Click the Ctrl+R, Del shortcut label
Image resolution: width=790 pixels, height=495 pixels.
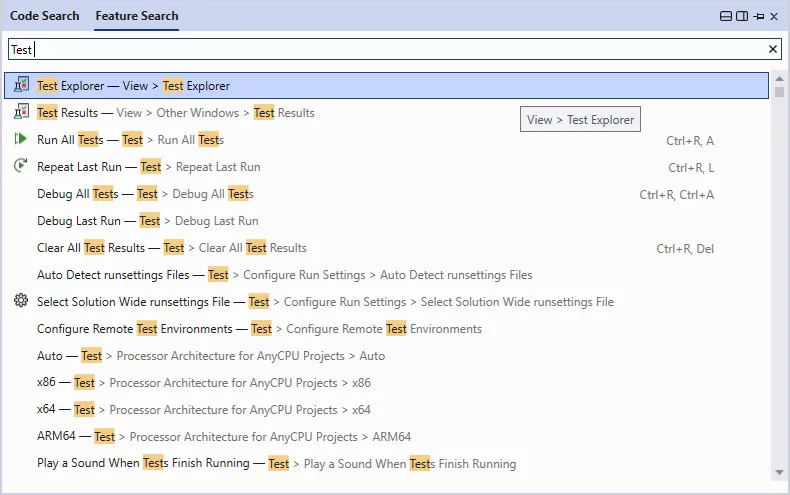click(685, 249)
